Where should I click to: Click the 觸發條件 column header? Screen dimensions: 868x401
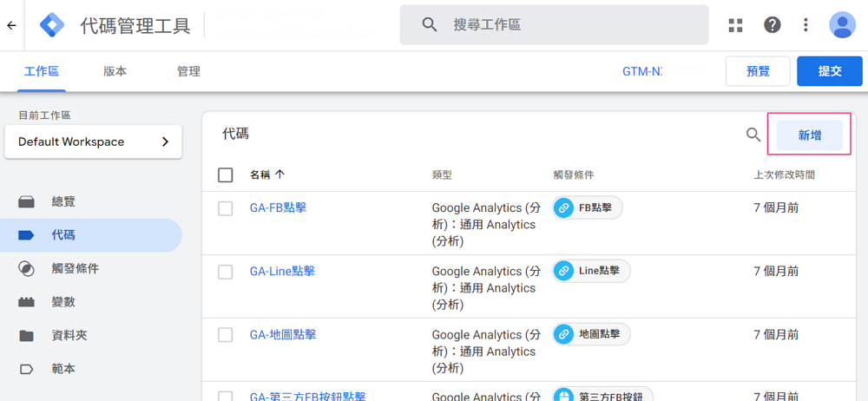click(x=574, y=175)
